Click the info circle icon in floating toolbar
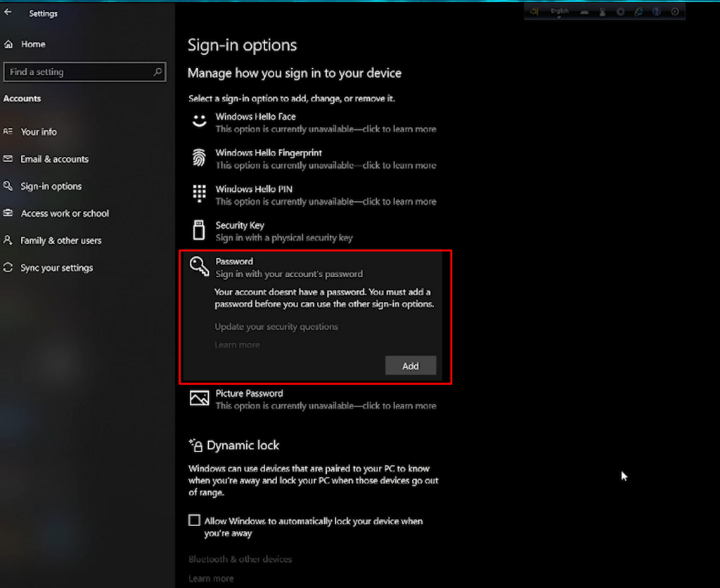 coord(675,12)
